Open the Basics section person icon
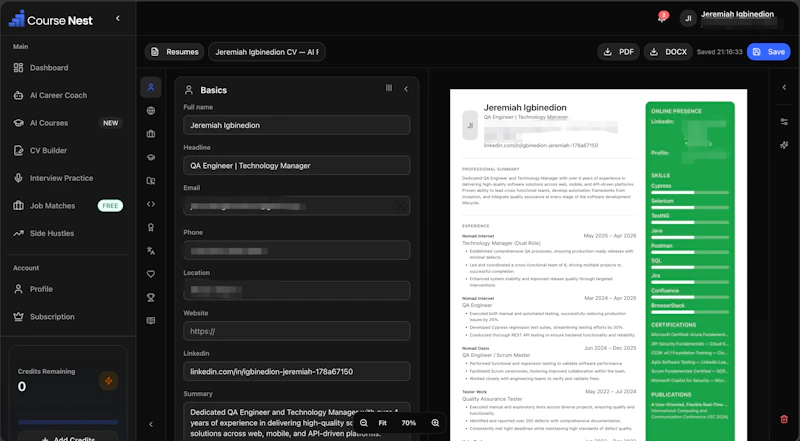The height and width of the screenshot is (441, 800). point(151,87)
